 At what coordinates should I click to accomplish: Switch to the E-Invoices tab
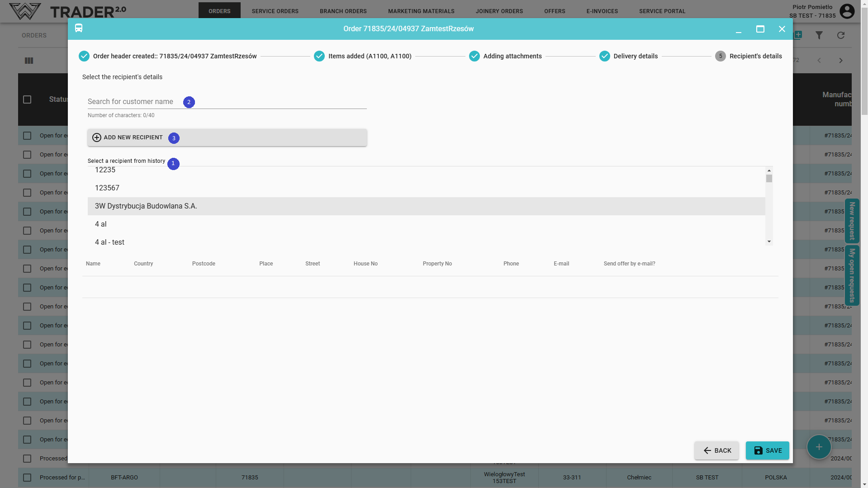[602, 11]
